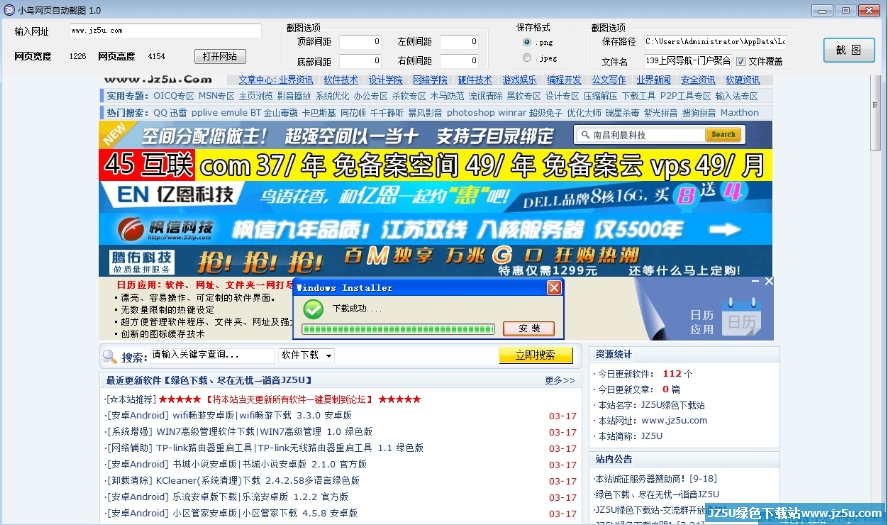
Task: Close the Windows Installer popup
Action: [x=554, y=288]
